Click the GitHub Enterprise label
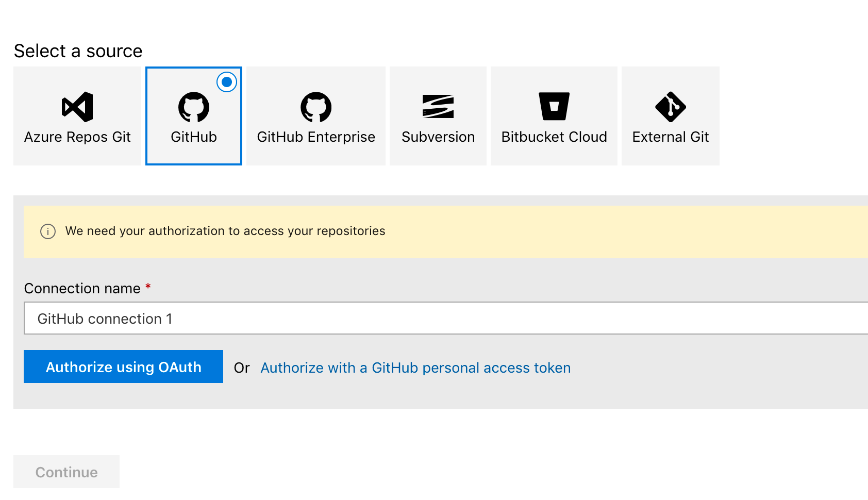The width and height of the screenshot is (868, 500). pos(316,137)
